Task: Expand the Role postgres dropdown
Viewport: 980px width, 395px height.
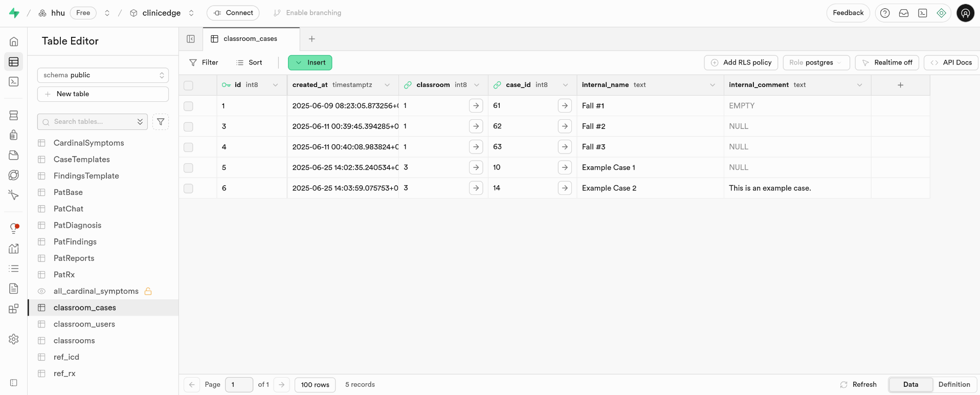Action: coord(816,62)
